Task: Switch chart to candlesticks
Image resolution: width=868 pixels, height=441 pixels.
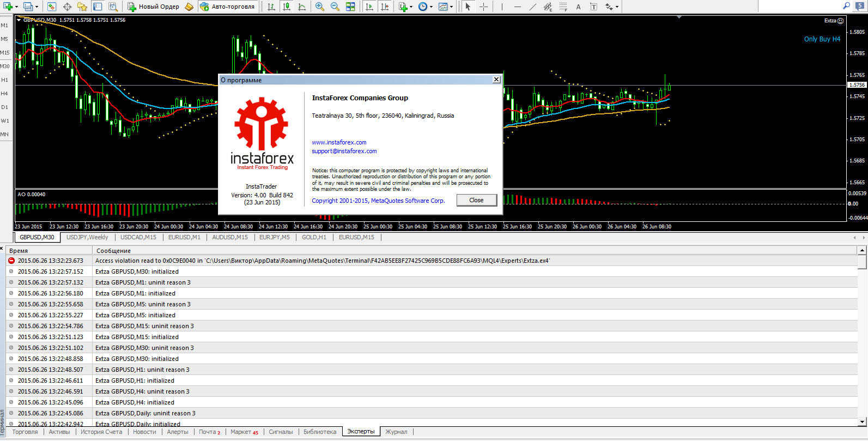Action: [x=287, y=7]
